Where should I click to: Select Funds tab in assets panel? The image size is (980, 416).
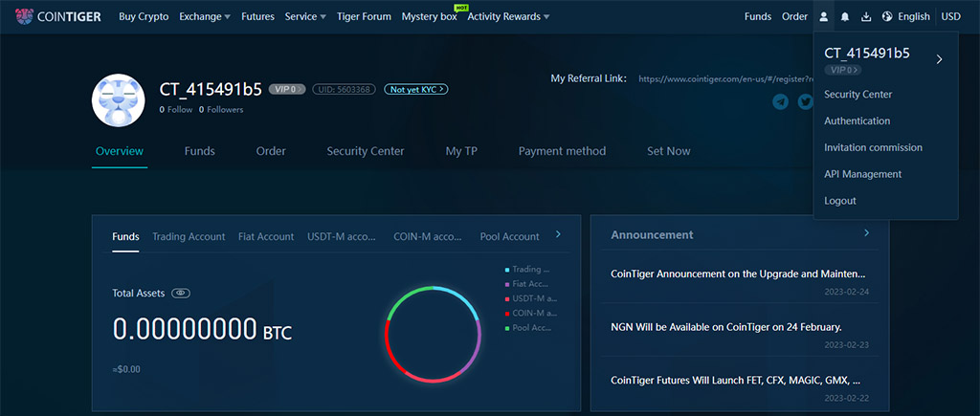point(125,237)
